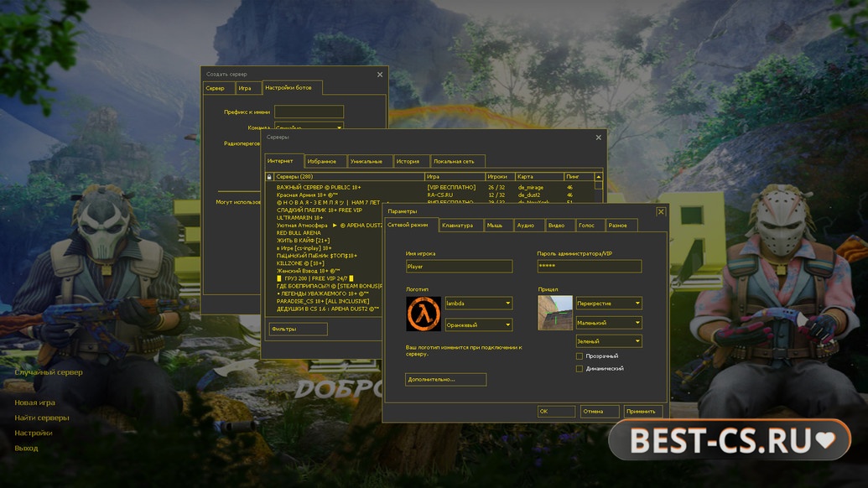Sort by the Карта column header
This screenshot has height=488, width=868.
click(x=539, y=176)
